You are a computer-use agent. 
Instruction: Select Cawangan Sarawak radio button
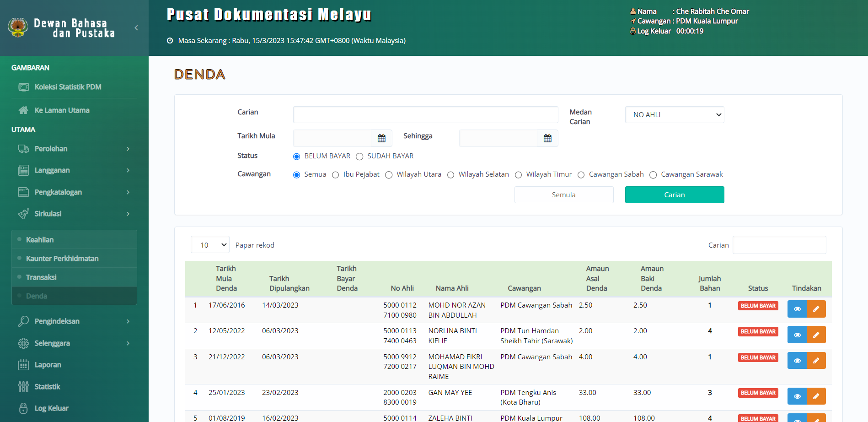tap(653, 175)
